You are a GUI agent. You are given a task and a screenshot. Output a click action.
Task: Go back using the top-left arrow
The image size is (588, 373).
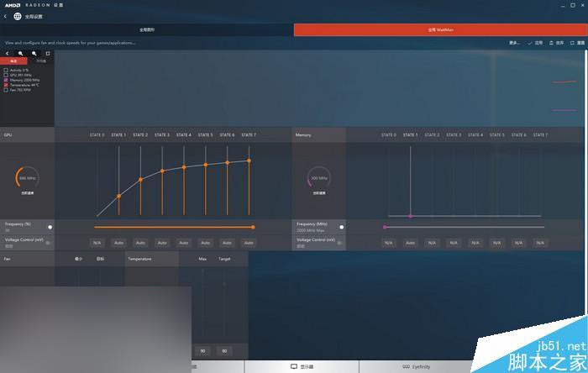[5, 17]
